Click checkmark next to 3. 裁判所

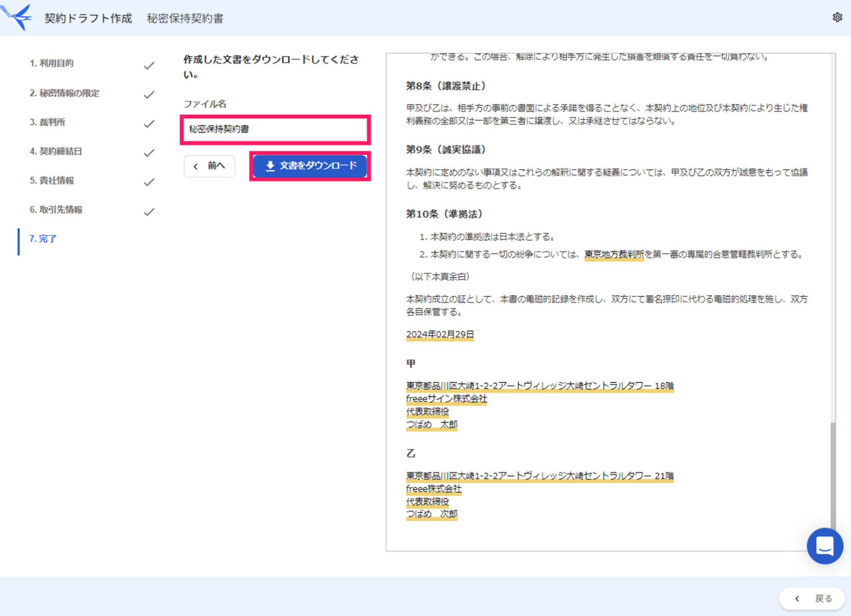click(x=149, y=124)
